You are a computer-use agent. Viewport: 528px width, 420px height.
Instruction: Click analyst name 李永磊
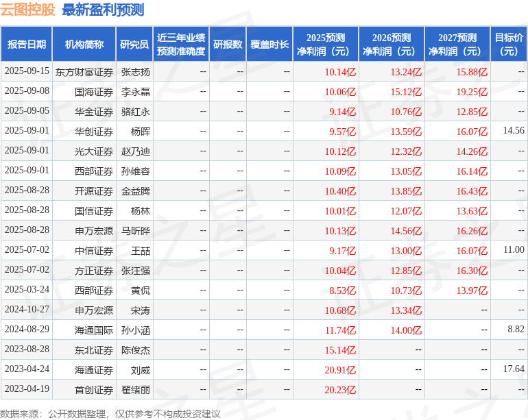[x=136, y=92]
